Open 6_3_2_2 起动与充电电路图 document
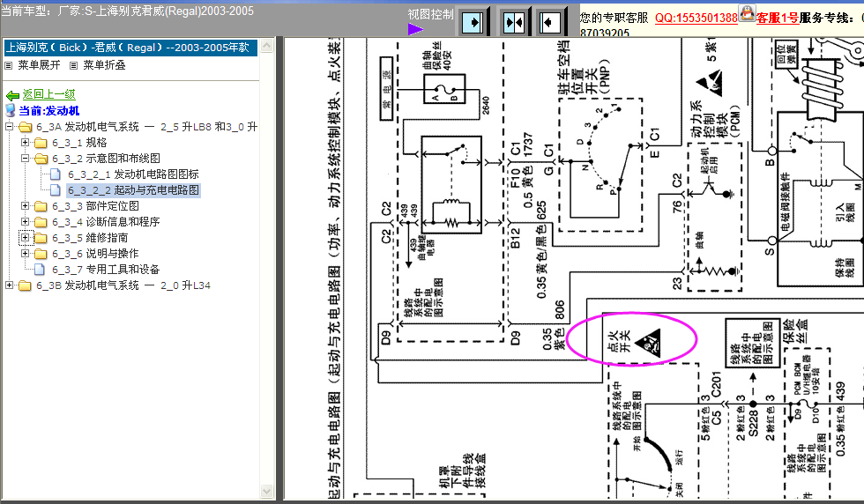Viewport: 864px width, 504px height. [133, 190]
